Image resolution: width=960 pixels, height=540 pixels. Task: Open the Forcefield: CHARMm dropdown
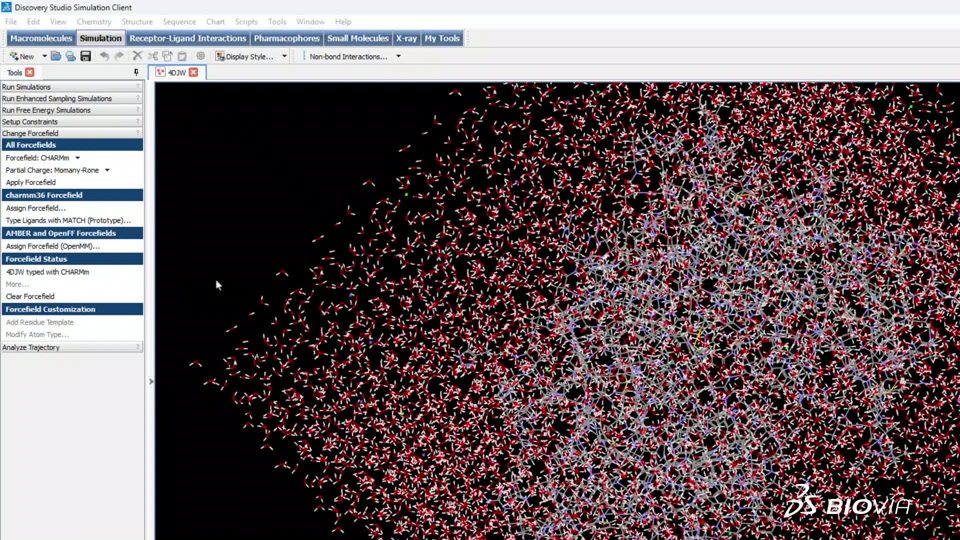[x=43, y=158]
